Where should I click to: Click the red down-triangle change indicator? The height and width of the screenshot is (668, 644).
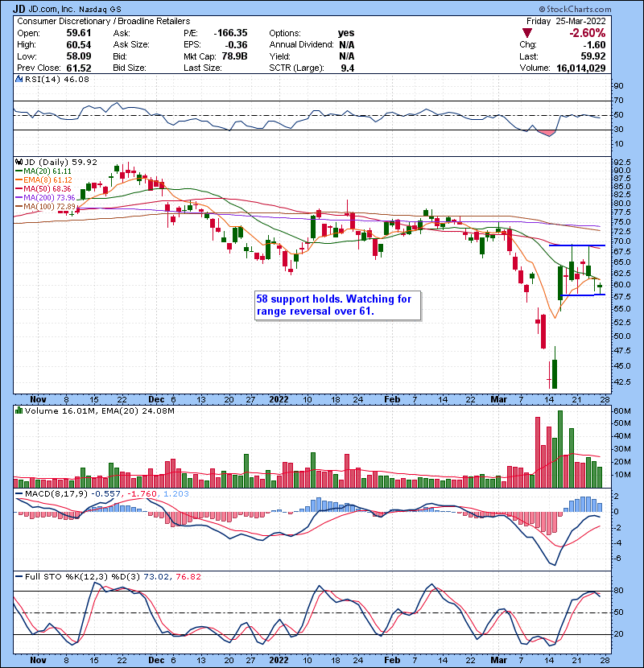click(x=527, y=33)
